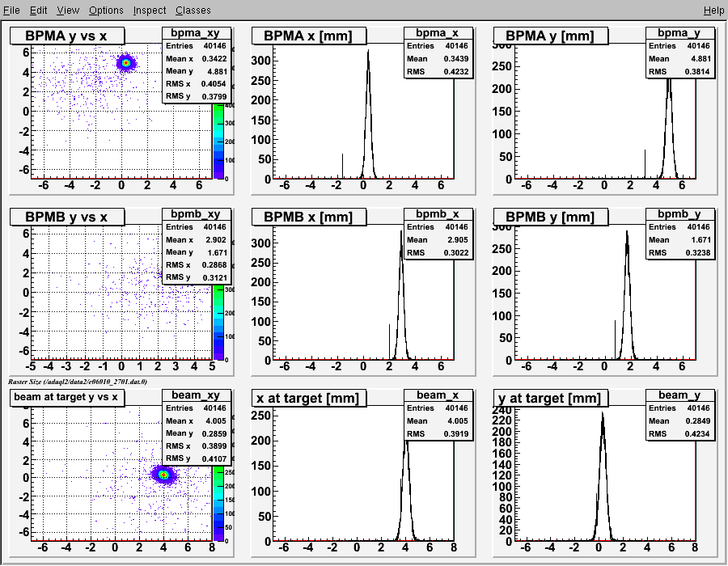Click the beam at target color palette bar
728x566 pixels.
218,503
